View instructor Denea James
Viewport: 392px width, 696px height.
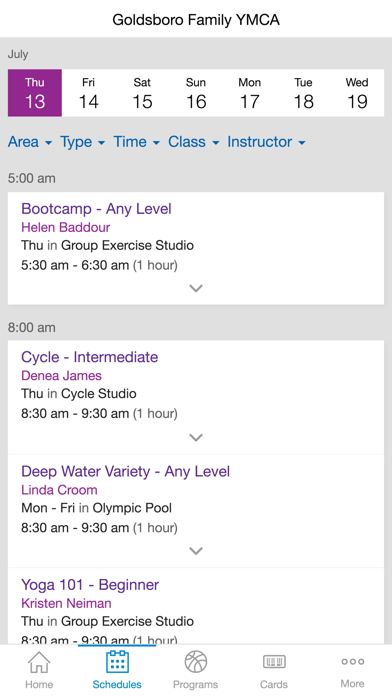[62, 376]
